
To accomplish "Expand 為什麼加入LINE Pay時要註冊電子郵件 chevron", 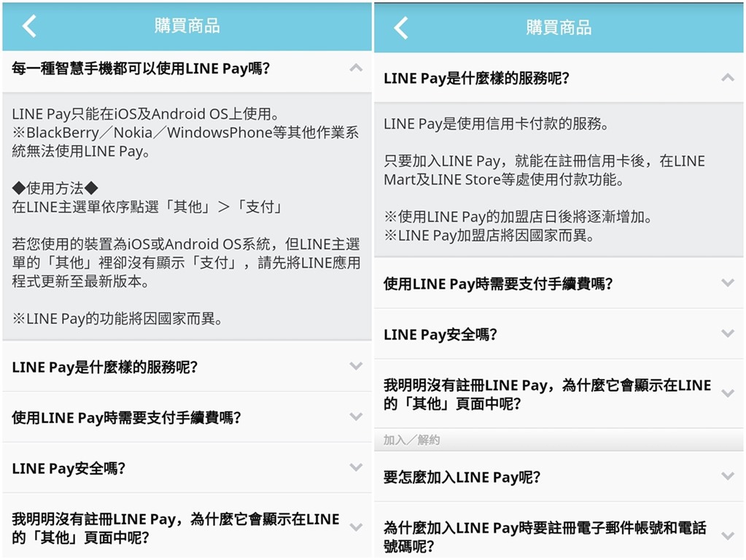I will (x=728, y=536).
